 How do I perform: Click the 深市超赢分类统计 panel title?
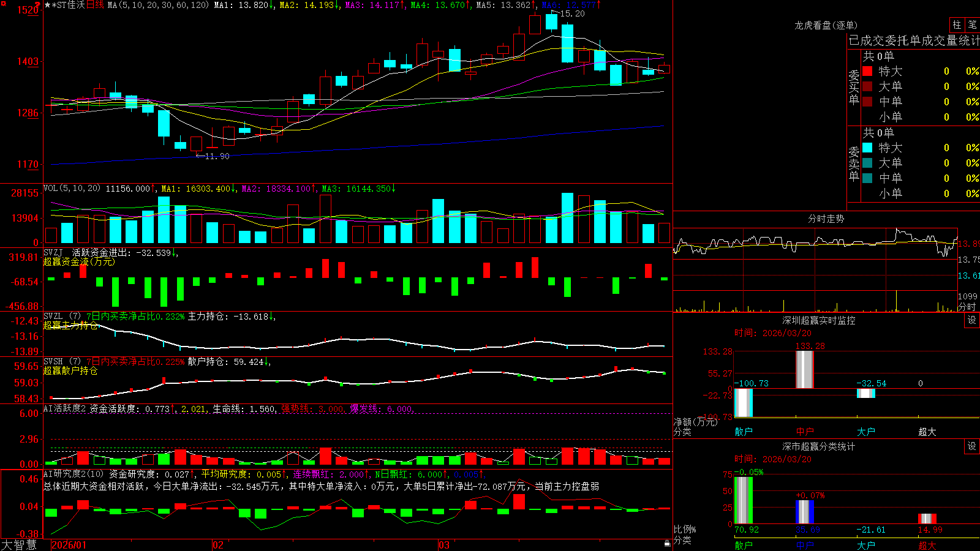tap(818, 446)
